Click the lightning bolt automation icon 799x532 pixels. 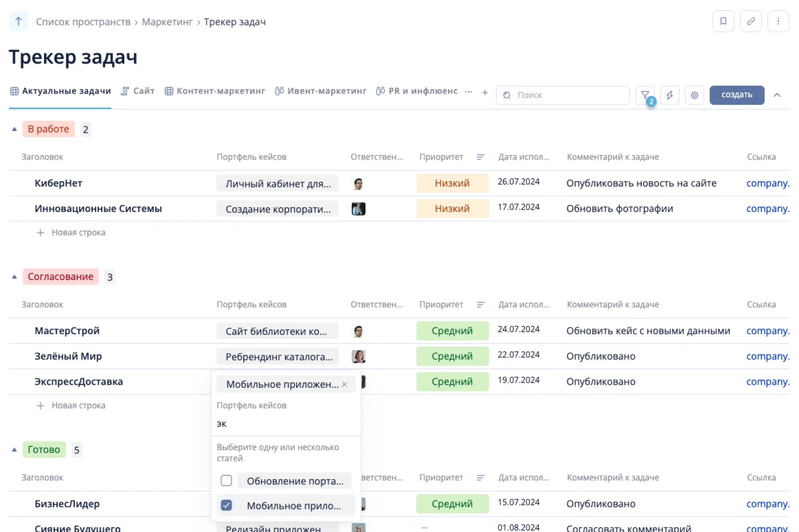pyautogui.click(x=670, y=95)
